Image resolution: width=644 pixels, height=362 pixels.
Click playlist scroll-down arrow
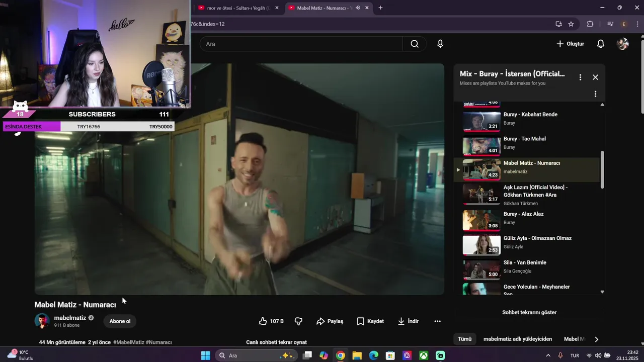point(602,292)
